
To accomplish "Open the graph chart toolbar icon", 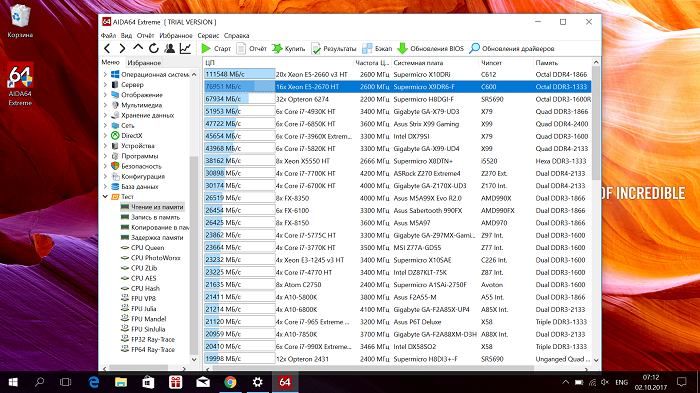I will (x=185, y=49).
